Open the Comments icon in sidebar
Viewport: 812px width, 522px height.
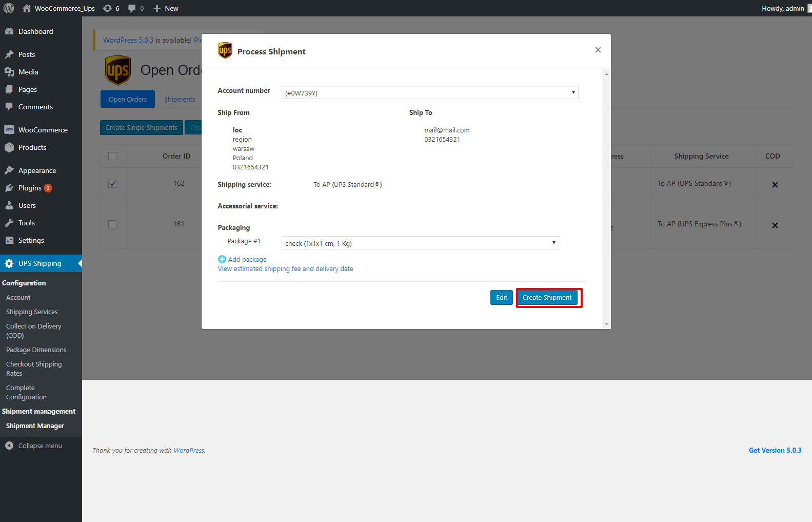[x=9, y=107]
